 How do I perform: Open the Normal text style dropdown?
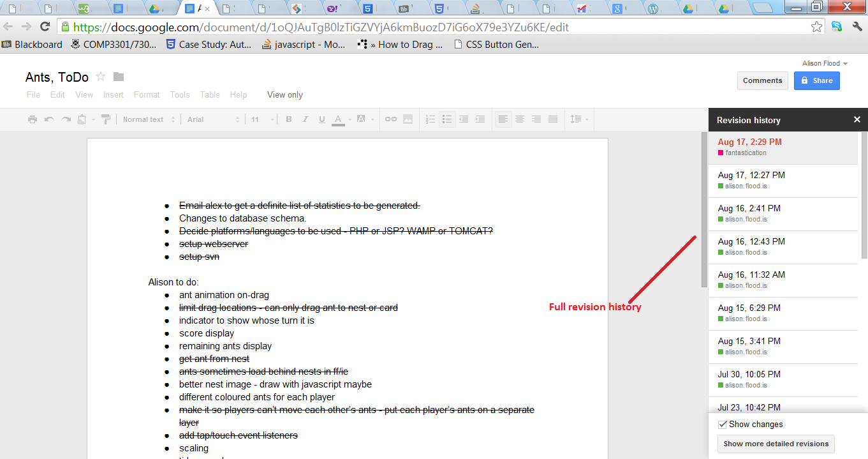(x=148, y=119)
